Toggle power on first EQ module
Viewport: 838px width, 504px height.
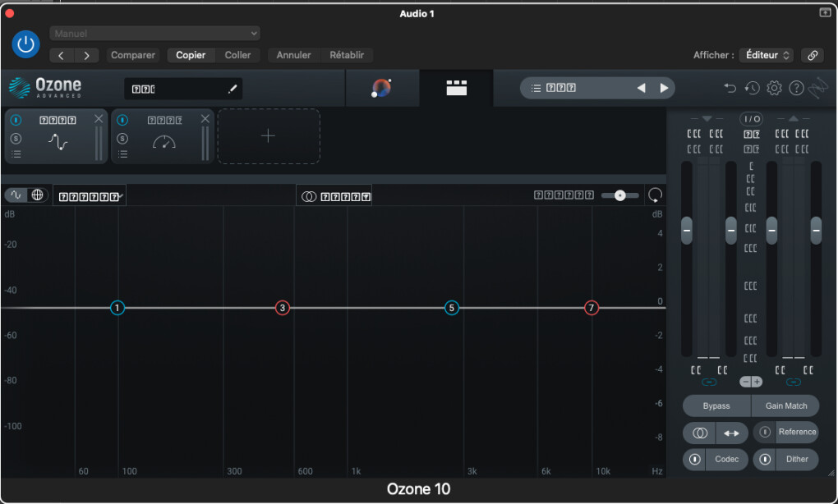point(16,120)
